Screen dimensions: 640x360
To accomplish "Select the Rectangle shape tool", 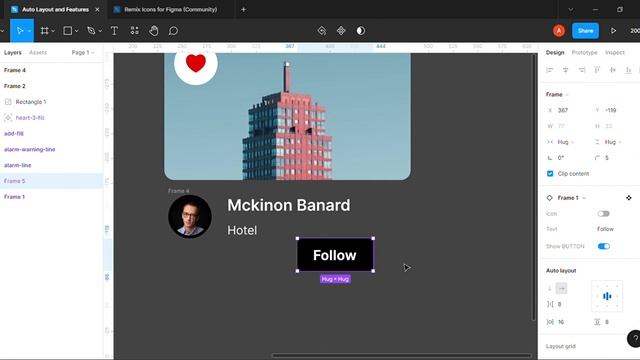I will click(x=68, y=31).
